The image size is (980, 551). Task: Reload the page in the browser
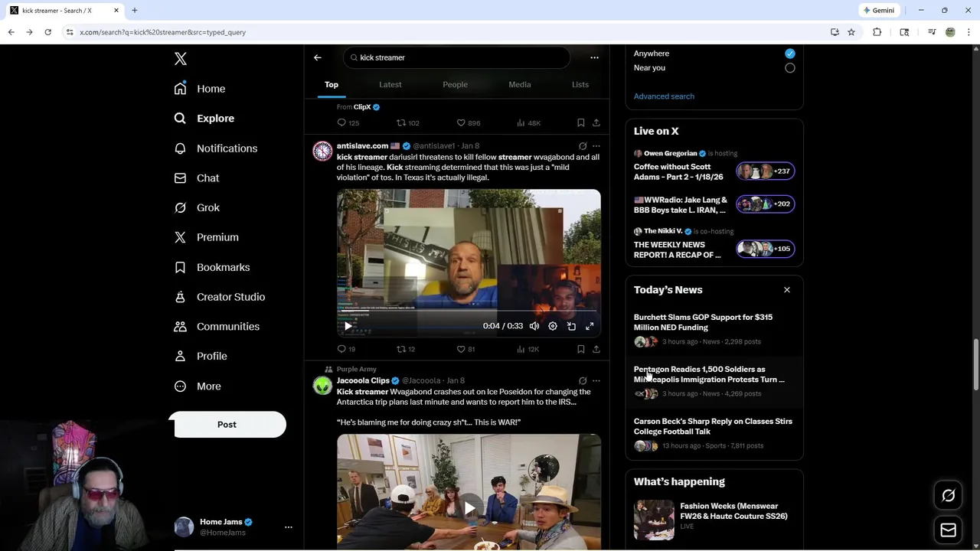[47, 32]
